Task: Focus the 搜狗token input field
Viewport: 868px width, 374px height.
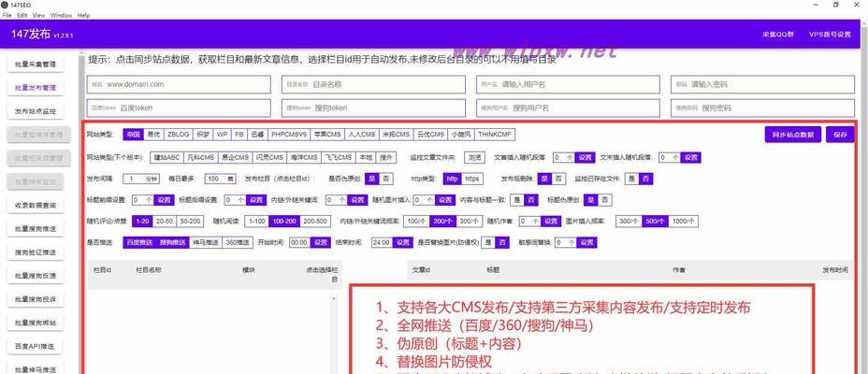Action: (x=373, y=108)
